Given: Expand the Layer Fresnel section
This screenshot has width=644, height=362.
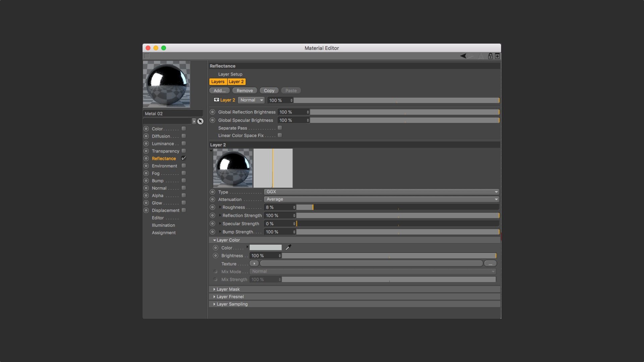Looking at the screenshot, I should (355, 296).
